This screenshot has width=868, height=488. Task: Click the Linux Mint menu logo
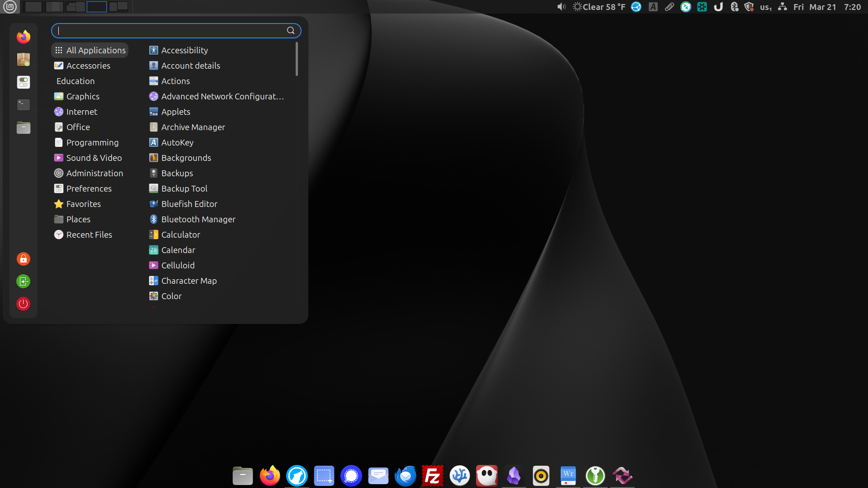(x=10, y=7)
